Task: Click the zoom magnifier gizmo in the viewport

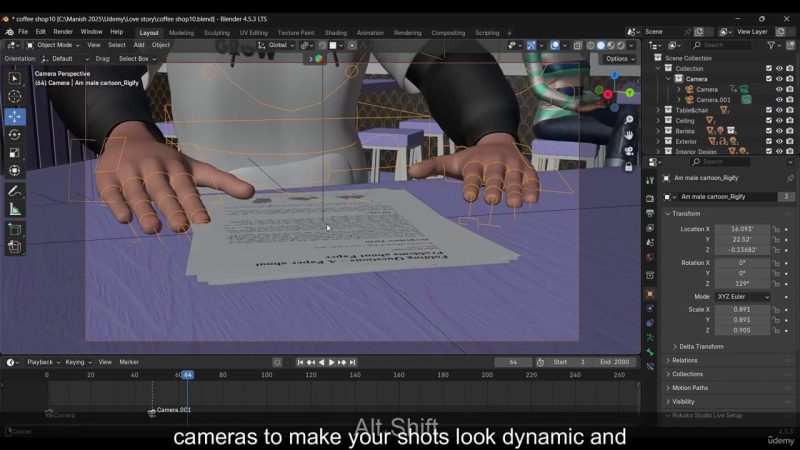Action: pyautogui.click(x=629, y=117)
